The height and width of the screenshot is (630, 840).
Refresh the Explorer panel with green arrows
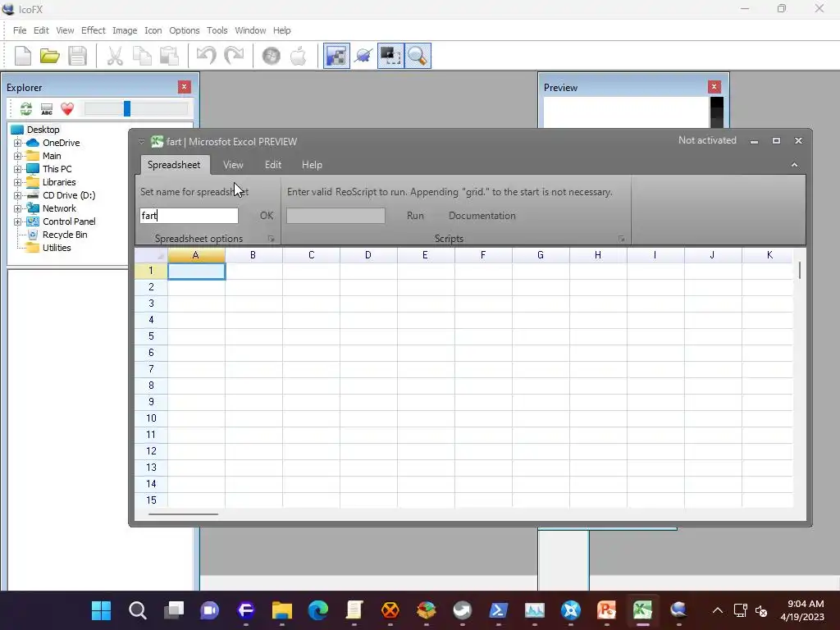pos(25,109)
